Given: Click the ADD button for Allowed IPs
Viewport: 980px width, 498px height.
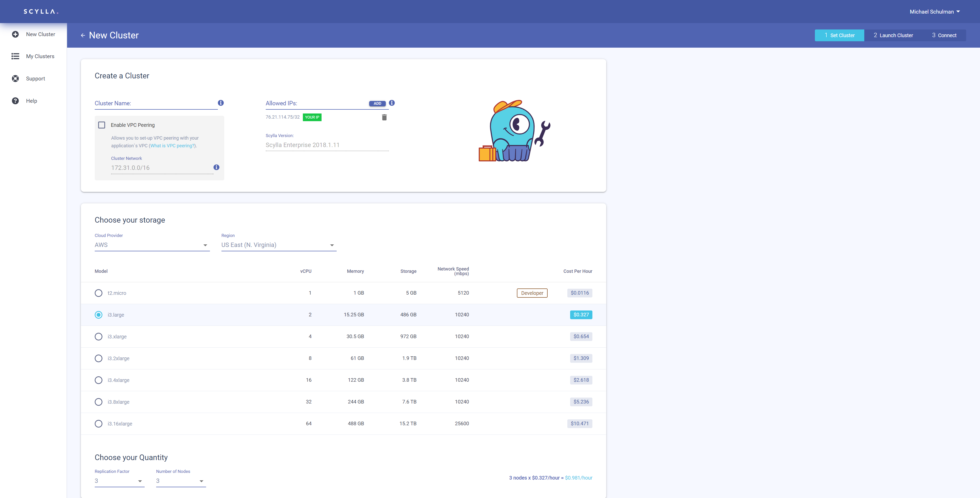Looking at the screenshot, I should pyautogui.click(x=377, y=103).
